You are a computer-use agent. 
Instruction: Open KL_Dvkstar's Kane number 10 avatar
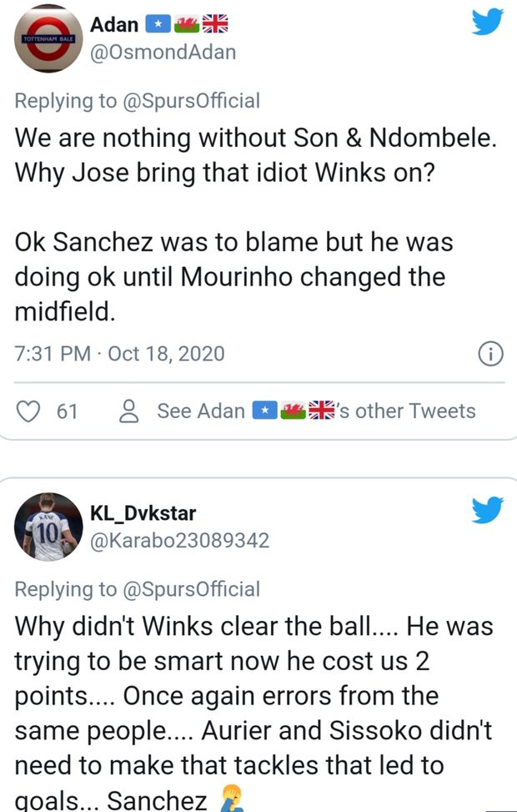[48, 526]
